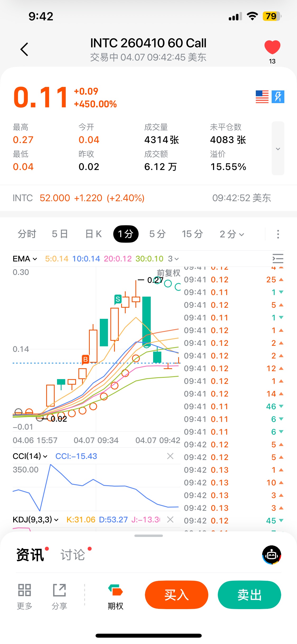Tap the US flag icon

coord(262,97)
